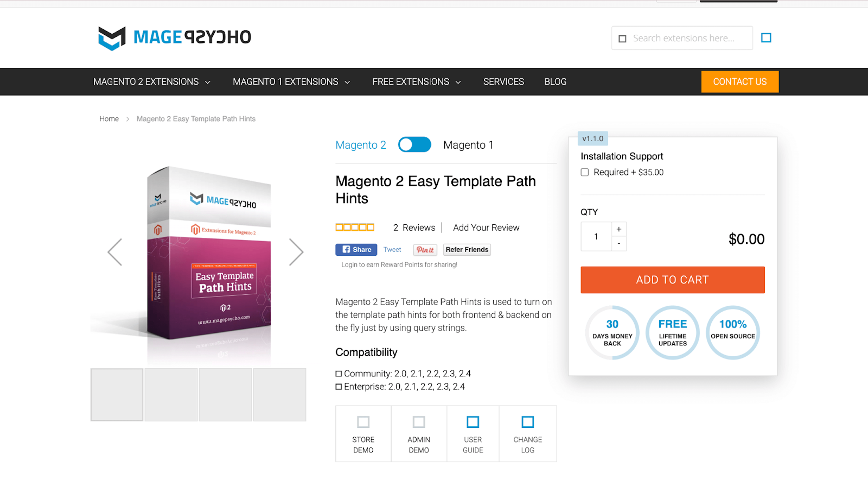The width and height of the screenshot is (868, 492).
Task: Check Installation Support Required checkbox
Action: pyautogui.click(x=585, y=172)
